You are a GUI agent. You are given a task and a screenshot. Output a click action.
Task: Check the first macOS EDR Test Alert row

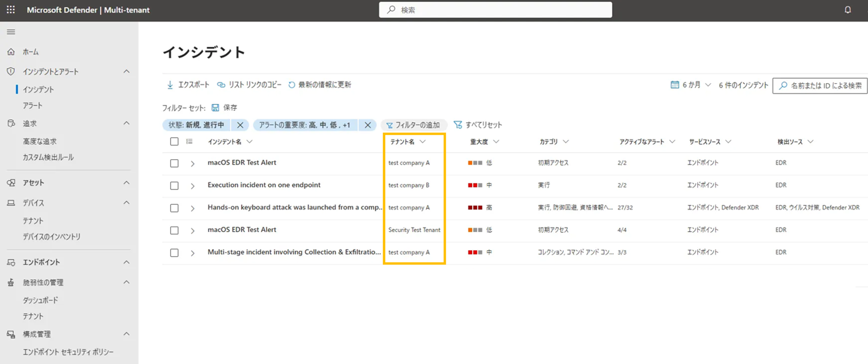coord(174,163)
